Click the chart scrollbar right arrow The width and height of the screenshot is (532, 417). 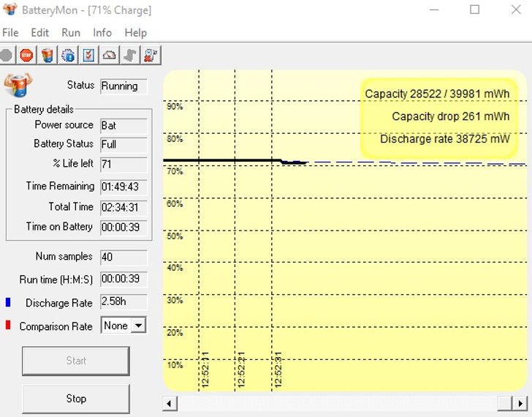click(521, 404)
